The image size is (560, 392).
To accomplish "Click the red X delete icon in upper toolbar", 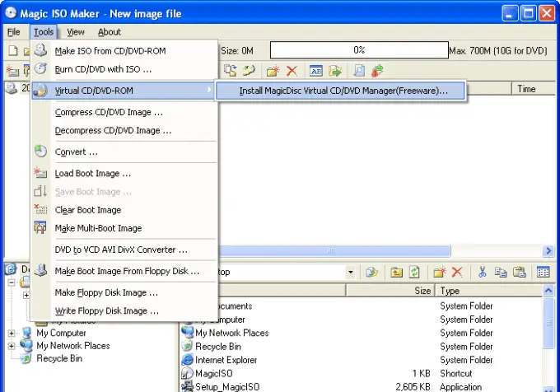I will (292, 71).
